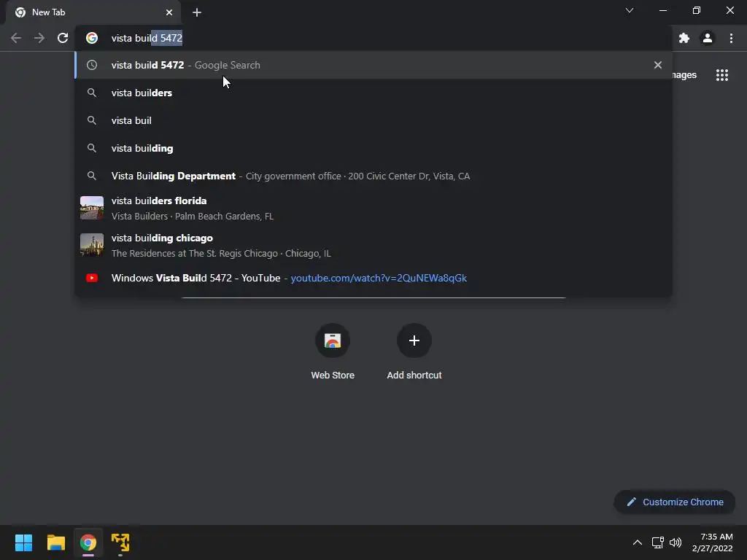
Task: Click the clock icon of history suggestion
Action: click(92, 65)
